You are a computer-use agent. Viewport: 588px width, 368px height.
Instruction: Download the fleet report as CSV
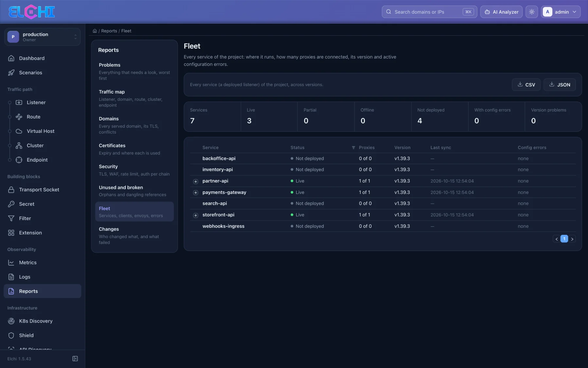tap(526, 85)
